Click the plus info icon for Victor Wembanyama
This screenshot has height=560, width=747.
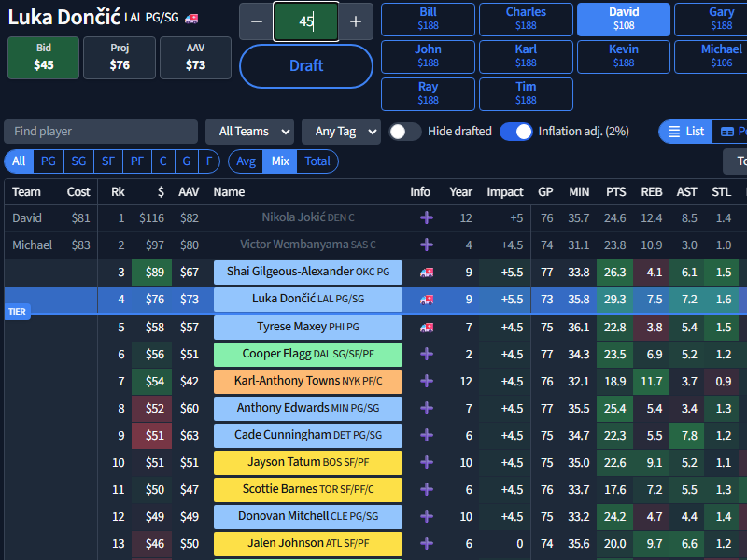[x=427, y=245]
